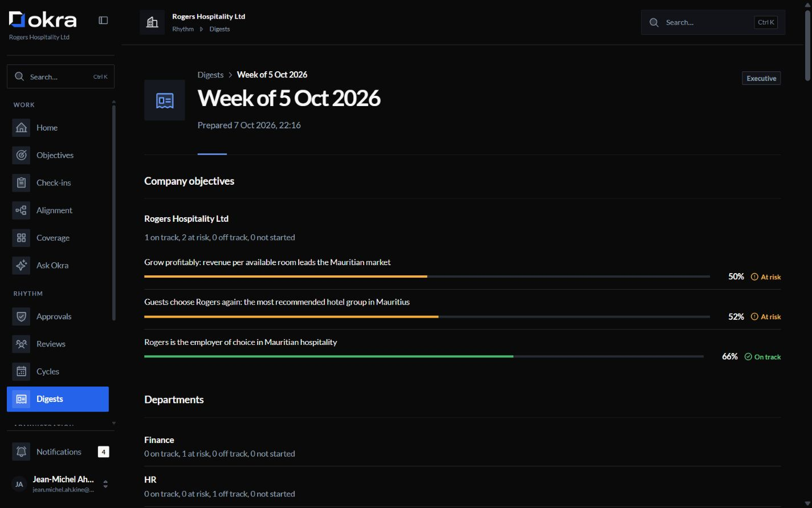The width and height of the screenshot is (812, 508).
Task: Click the Rhythm breadcrumb in header
Action: coord(183,29)
